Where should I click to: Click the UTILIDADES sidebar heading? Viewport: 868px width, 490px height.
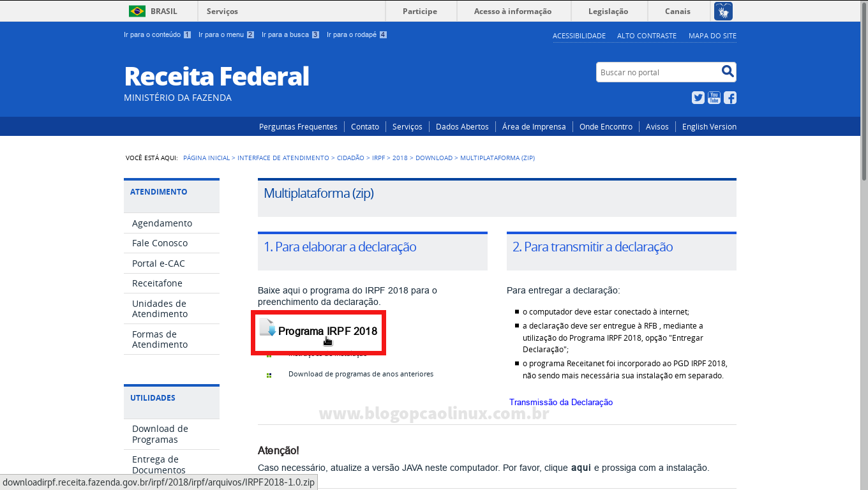tap(153, 398)
